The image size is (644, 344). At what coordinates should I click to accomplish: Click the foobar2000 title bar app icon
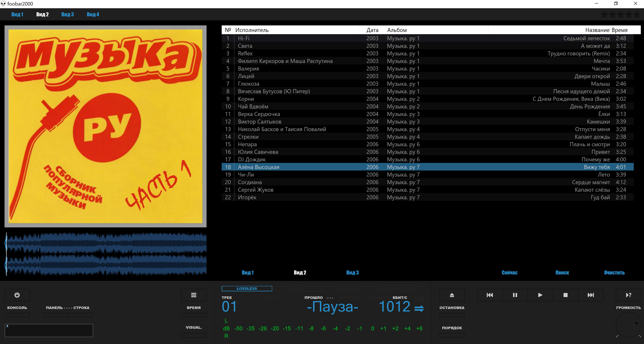point(3,4)
